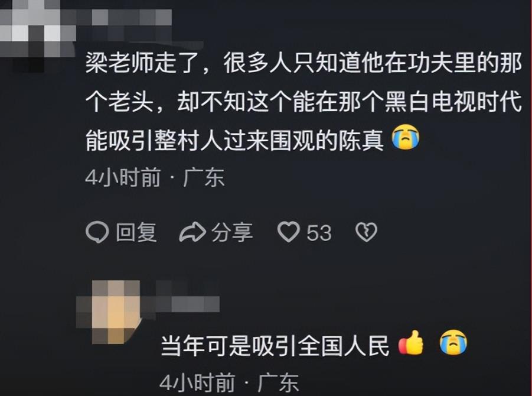This screenshot has height=396, width=532.
Task: Open the first commenter's pixelated avatar
Action: [x=37, y=34]
